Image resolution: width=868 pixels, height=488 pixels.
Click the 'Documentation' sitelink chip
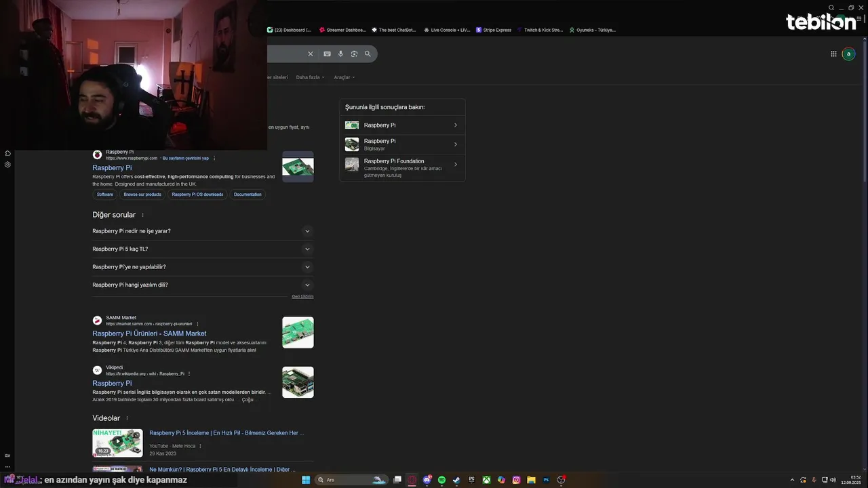(248, 195)
